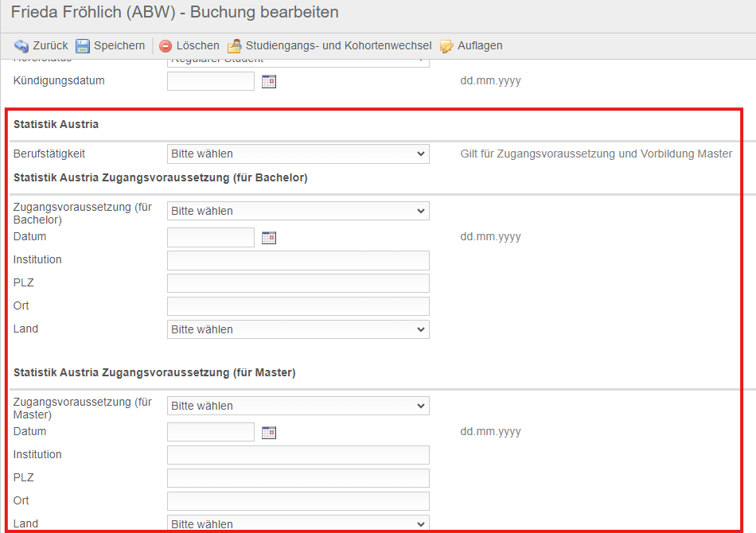Save booking with Speichern label
This screenshot has height=533, width=756.
pos(119,46)
